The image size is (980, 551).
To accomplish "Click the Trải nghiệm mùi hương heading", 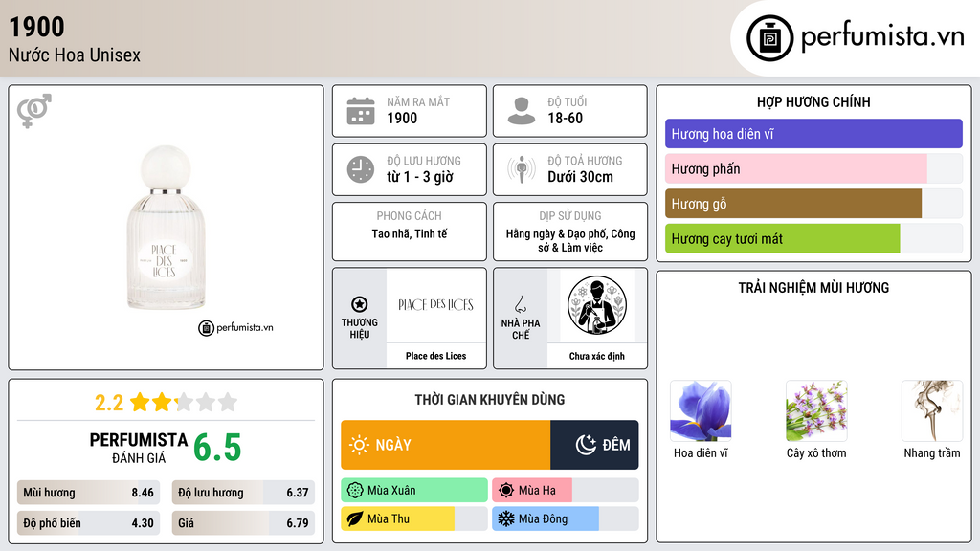I will (x=813, y=288).
